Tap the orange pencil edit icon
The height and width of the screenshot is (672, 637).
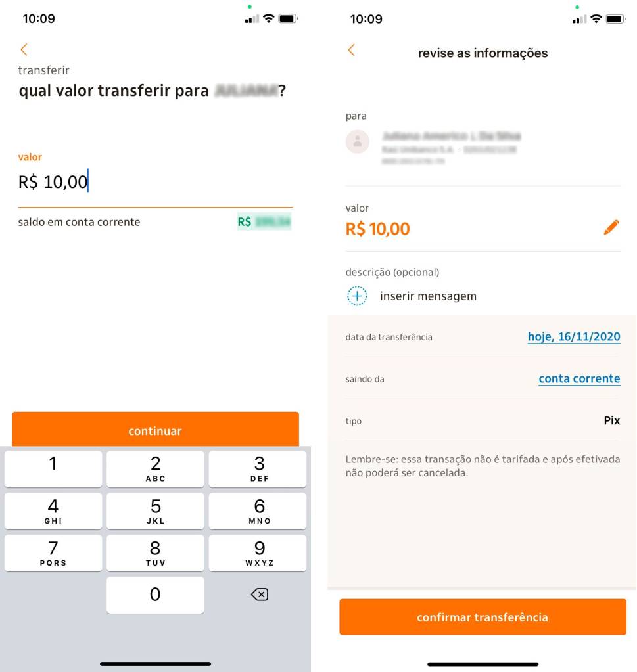click(611, 228)
